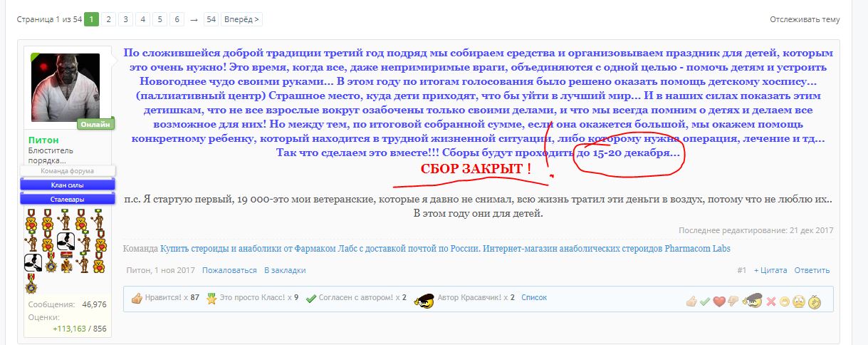Click the Клан силы blue banner
Screen dimensions: 868x345
(x=68, y=185)
